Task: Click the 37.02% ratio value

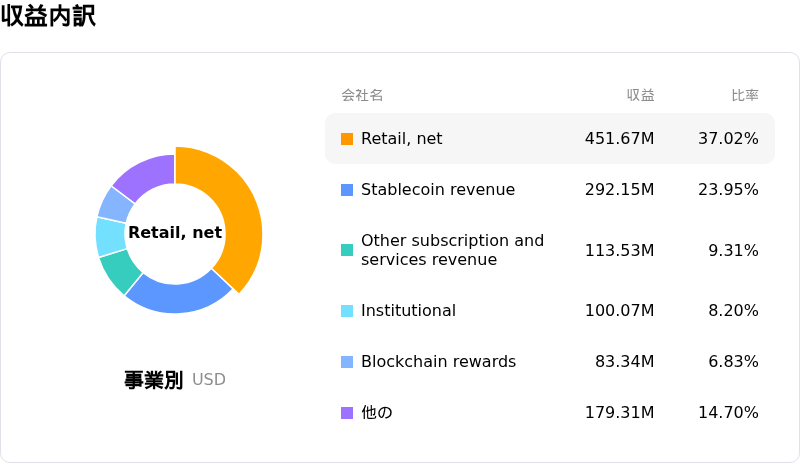Action: coord(728,138)
